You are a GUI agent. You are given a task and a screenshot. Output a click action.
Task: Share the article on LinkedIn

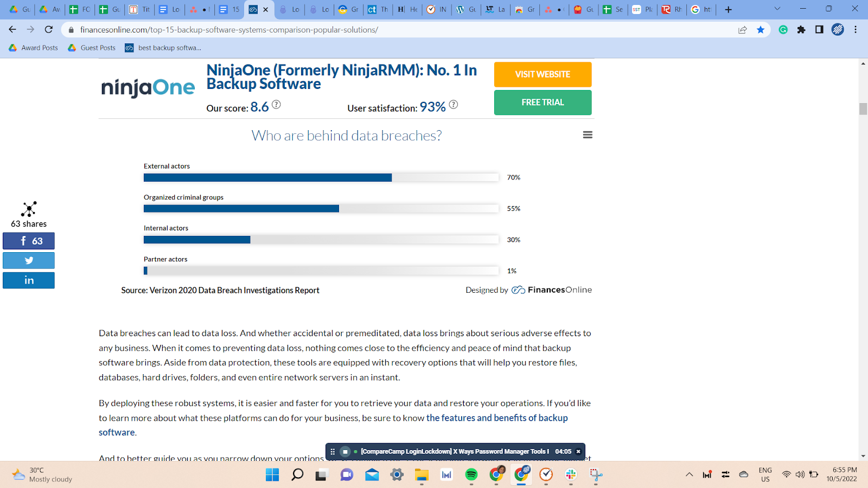(29, 280)
